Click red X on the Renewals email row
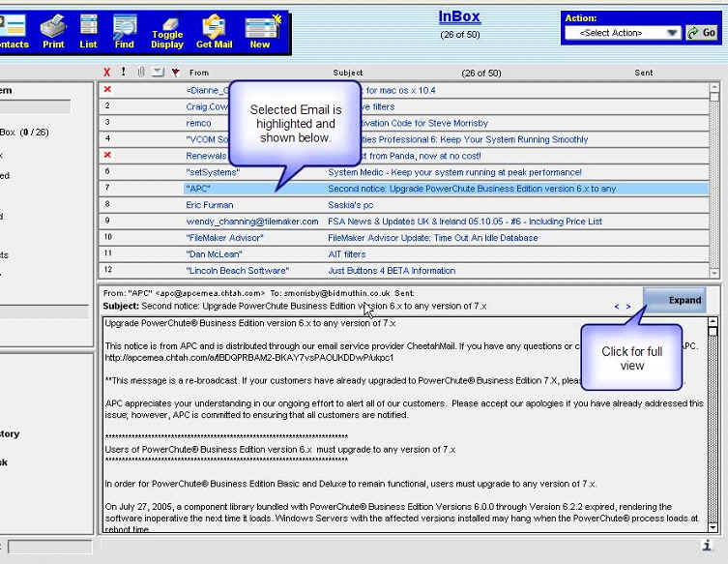The image size is (728, 564). coord(107,155)
